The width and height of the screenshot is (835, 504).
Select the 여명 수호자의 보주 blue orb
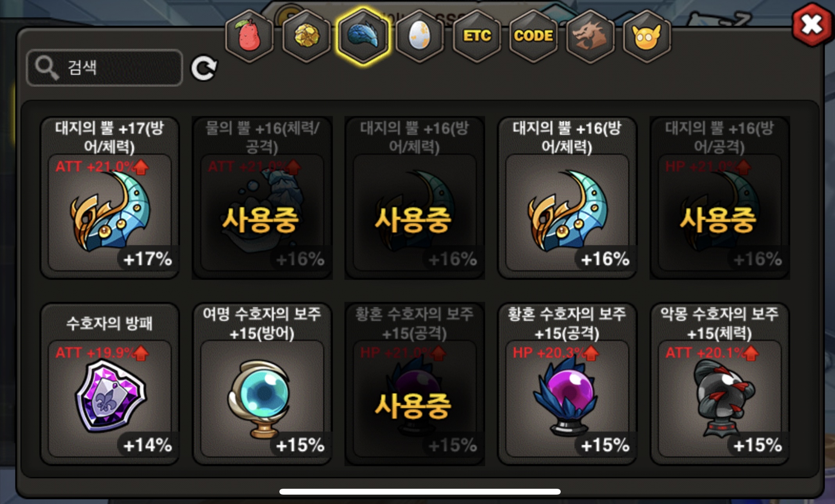(x=262, y=384)
